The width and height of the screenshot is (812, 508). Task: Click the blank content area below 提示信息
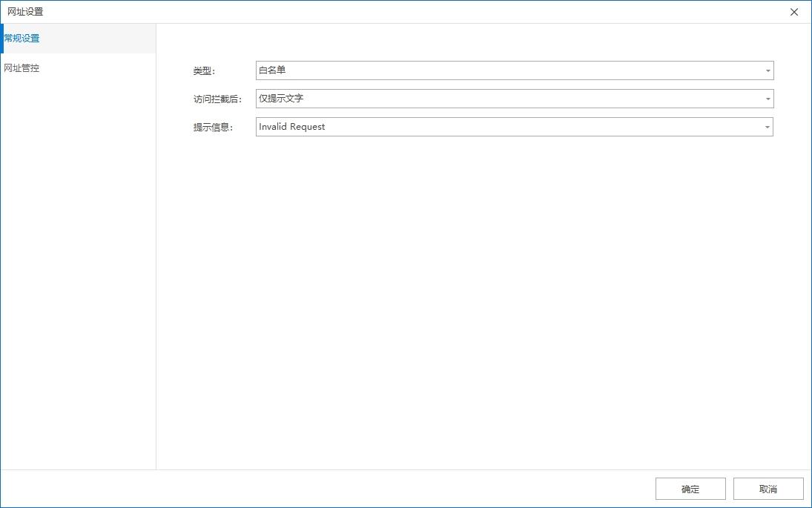[x=482, y=297]
